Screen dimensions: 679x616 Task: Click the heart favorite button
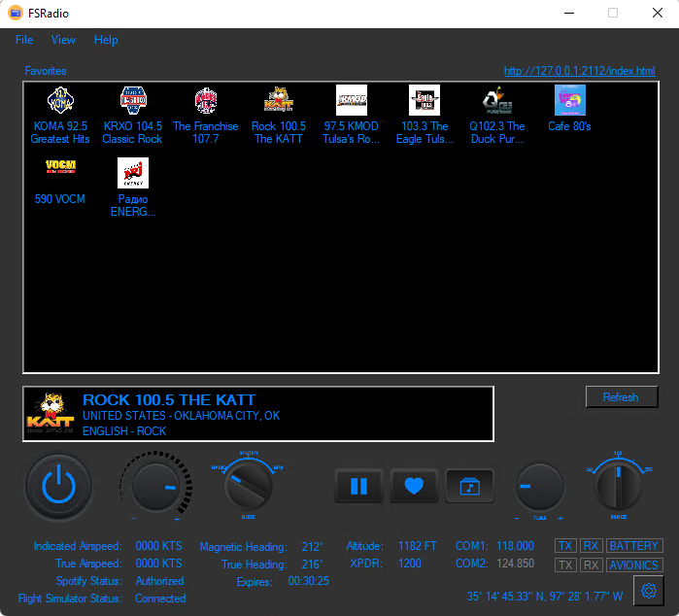(x=414, y=486)
